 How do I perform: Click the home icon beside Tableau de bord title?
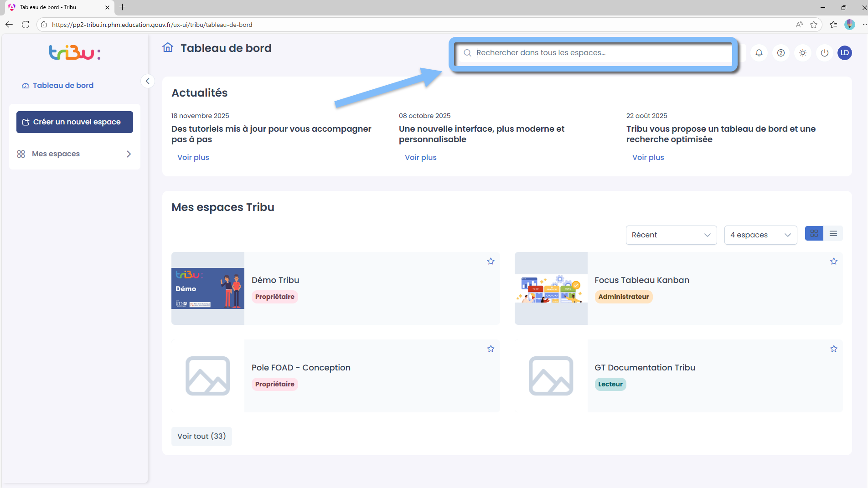point(168,48)
